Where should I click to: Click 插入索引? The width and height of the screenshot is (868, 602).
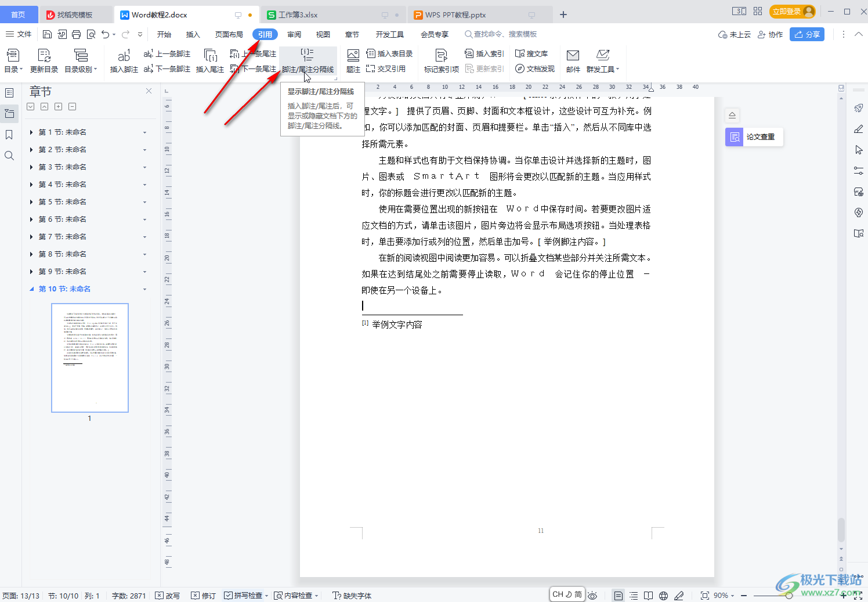pyautogui.click(x=484, y=54)
